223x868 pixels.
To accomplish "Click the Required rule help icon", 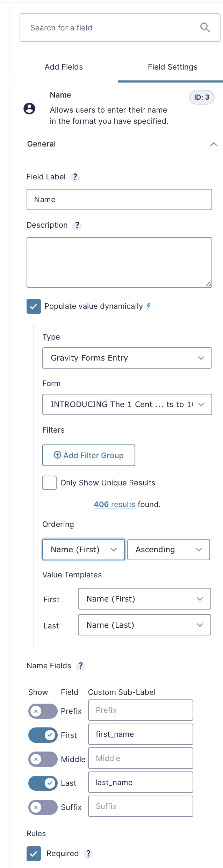I will [x=88, y=854].
